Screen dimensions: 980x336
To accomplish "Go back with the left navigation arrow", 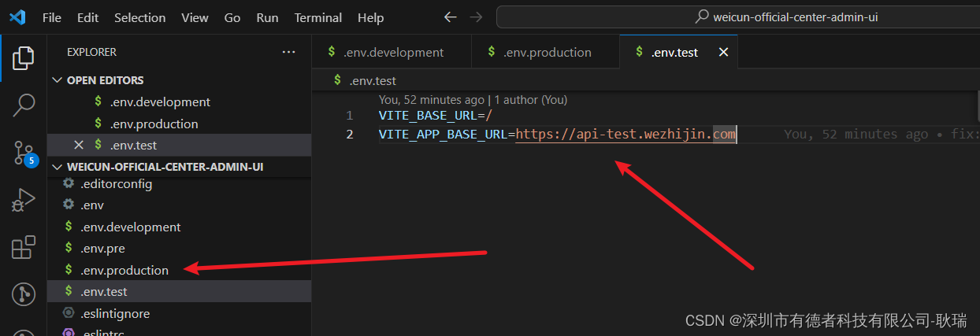I will pos(450,17).
